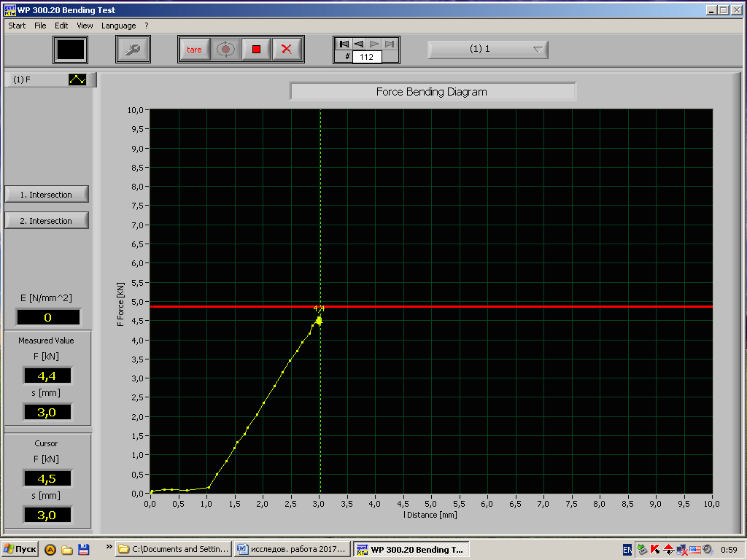Open the View menu

[x=85, y=26]
